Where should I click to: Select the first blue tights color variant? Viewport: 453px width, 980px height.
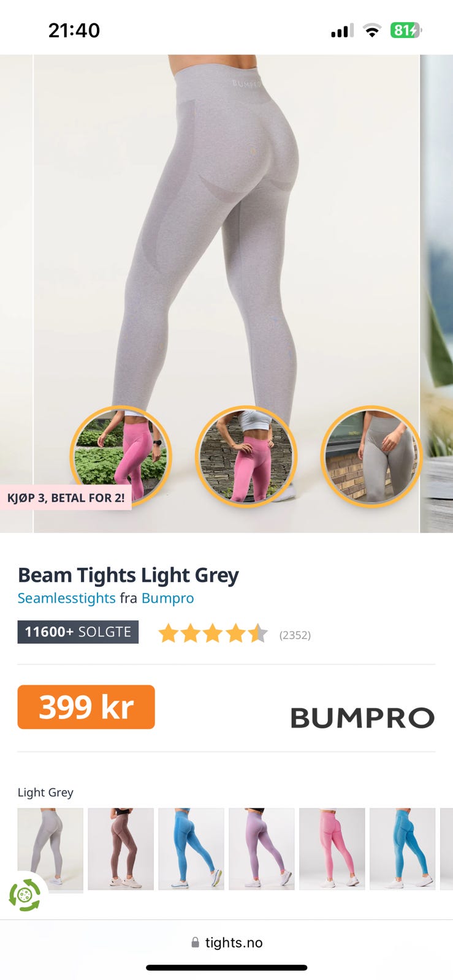coord(191,849)
